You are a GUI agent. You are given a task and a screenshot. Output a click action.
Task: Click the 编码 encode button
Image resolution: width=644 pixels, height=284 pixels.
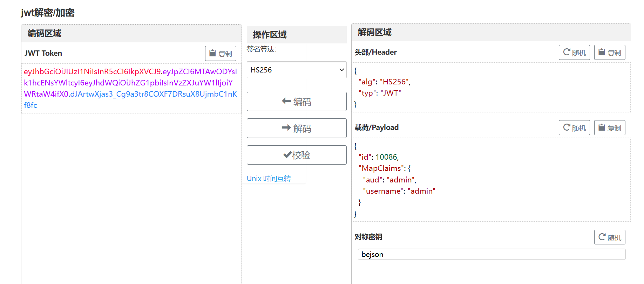[x=297, y=102]
